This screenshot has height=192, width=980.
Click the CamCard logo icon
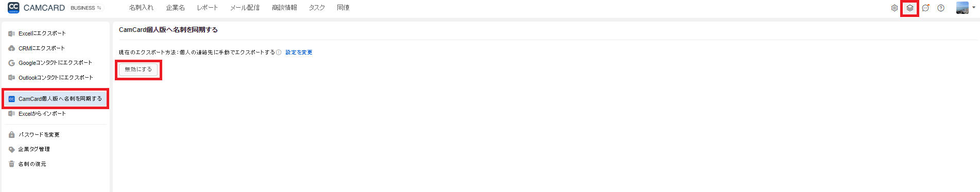tap(13, 8)
